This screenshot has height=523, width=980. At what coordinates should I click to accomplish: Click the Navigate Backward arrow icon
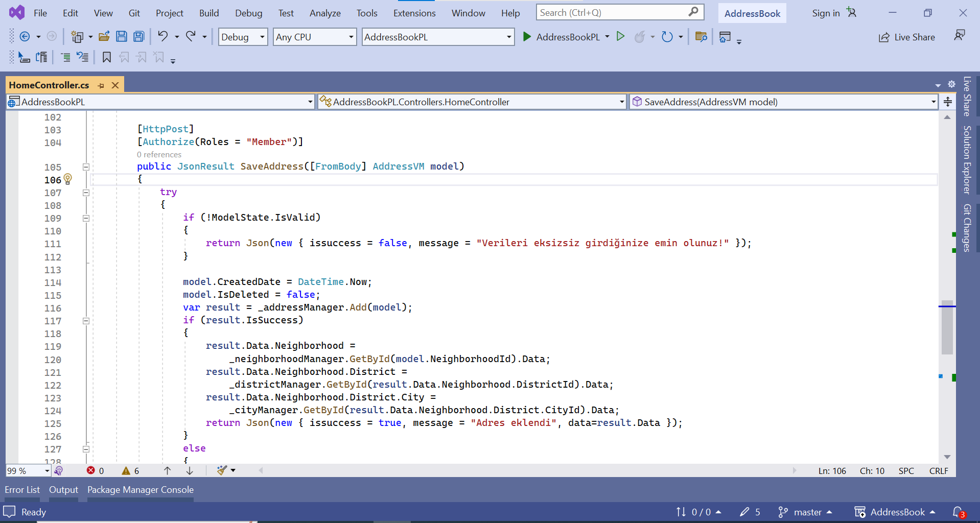click(25, 36)
